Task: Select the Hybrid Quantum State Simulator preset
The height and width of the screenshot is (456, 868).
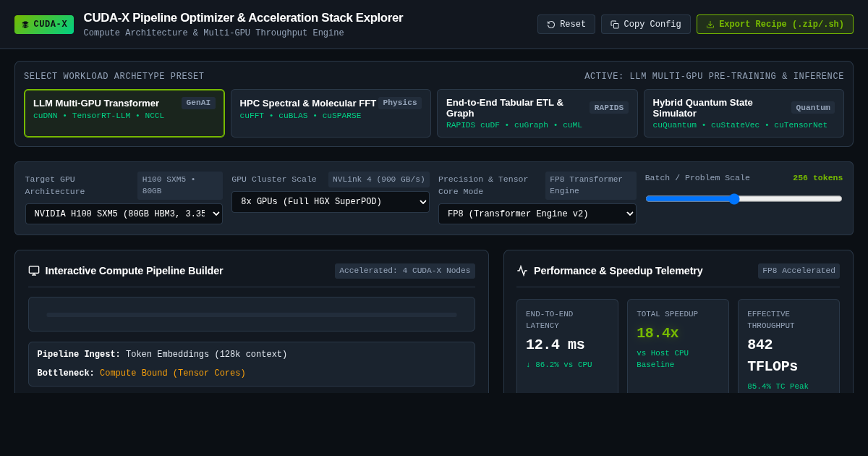Action: [x=744, y=114]
